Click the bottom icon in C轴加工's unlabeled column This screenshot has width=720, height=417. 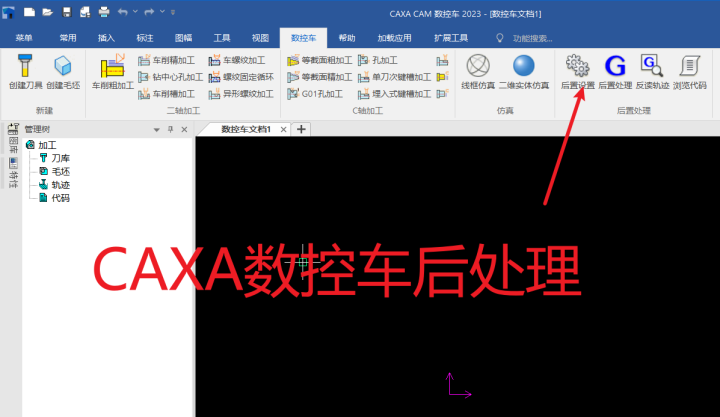click(442, 94)
